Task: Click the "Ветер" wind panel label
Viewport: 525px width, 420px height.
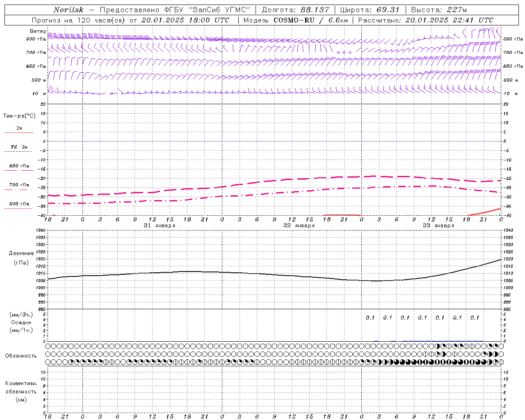Action: (38, 31)
